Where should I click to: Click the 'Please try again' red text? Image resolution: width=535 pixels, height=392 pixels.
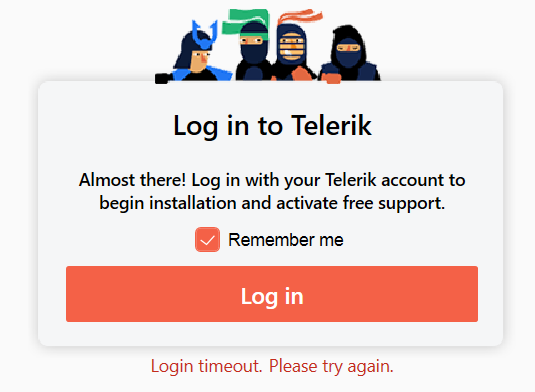pyautogui.click(x=330, y=366)
